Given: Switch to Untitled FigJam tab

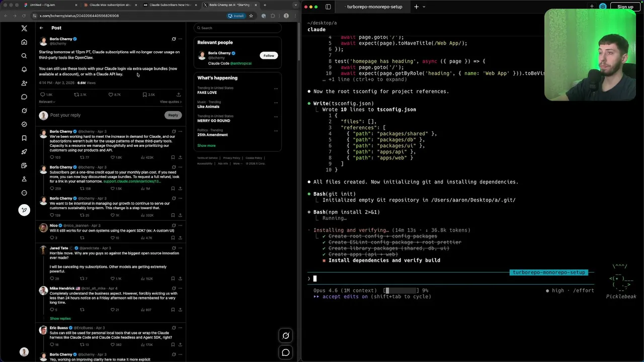Looking at the screenshot, I should click(49, 5).
